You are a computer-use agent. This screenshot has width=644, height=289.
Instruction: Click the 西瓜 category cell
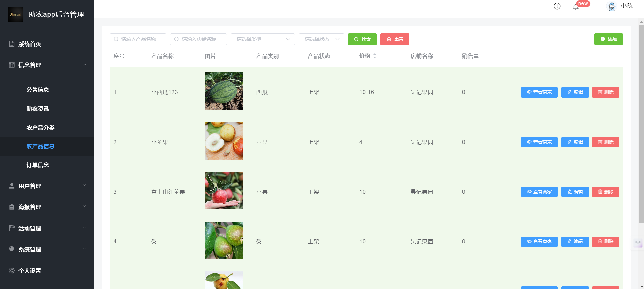pyautogui.click(x=262, y=92)
